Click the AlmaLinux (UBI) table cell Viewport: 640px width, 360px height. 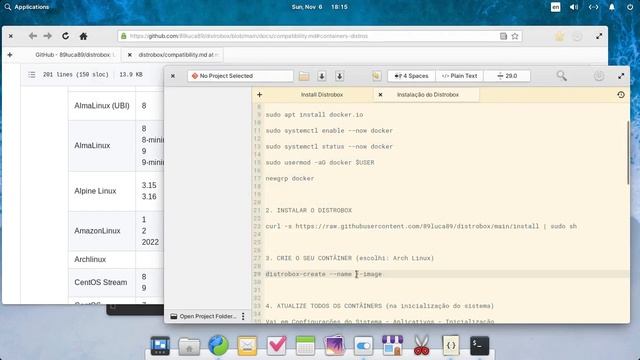102,106
